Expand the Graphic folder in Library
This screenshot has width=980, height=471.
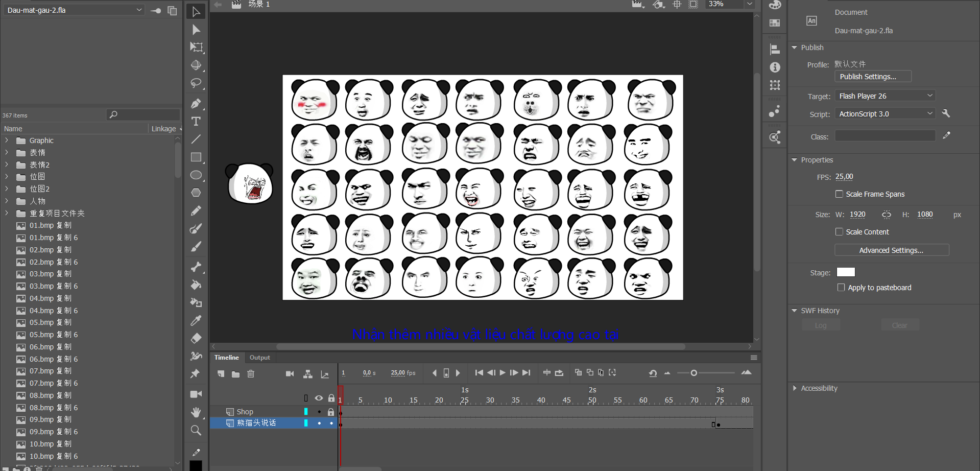pyautogui.click(x=7, y=140)
